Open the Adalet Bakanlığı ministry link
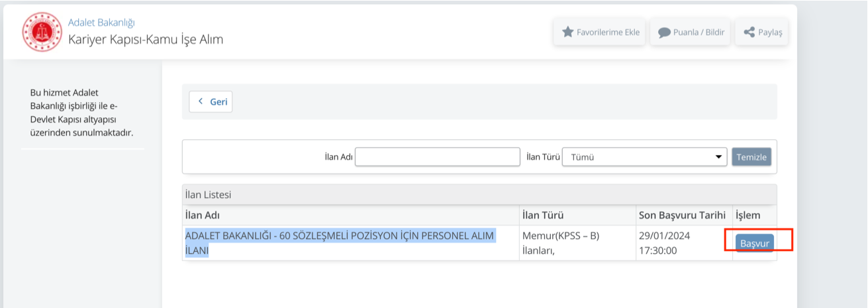 click(101, 23)
